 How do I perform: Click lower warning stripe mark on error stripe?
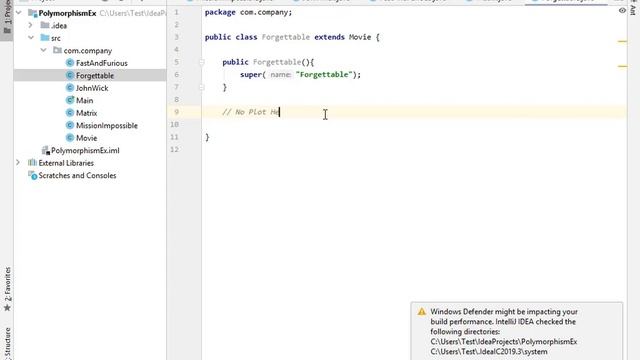(622, 66)
